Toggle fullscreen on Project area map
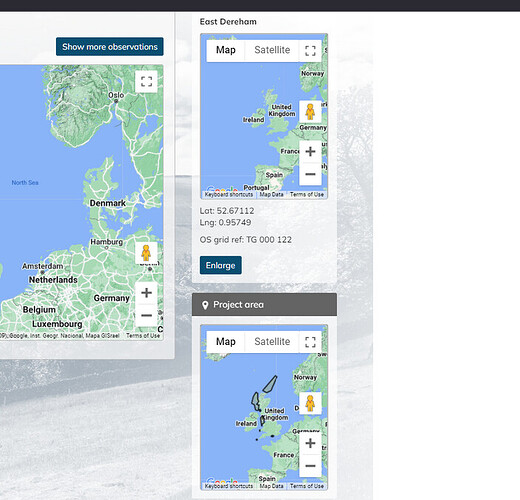The width and height of the screenshot is (520, 500). pyautogui.click(x=310, y=342)
